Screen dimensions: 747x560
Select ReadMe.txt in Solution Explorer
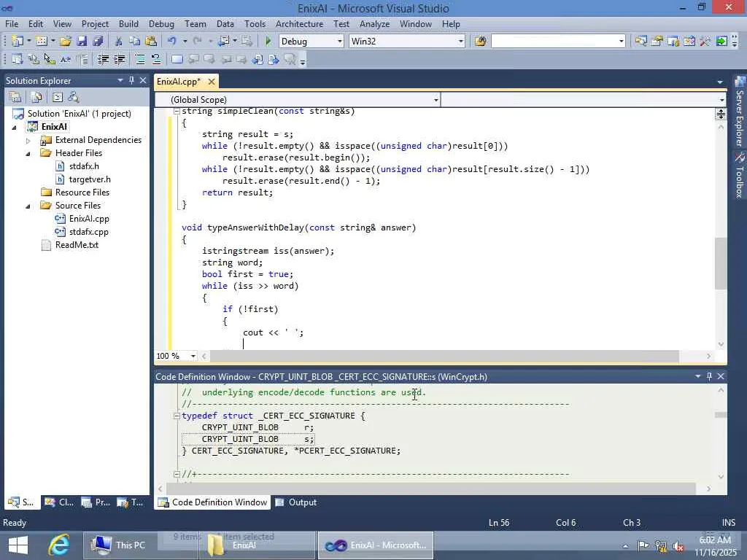pyautogui.click(x=77, y=245)
